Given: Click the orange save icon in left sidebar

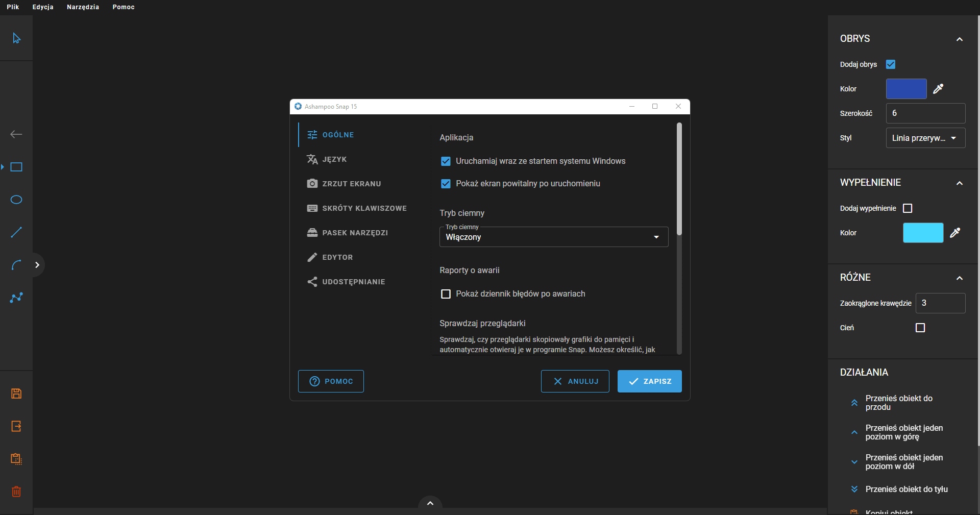Looking at the screenshot, I should (16, 394).
